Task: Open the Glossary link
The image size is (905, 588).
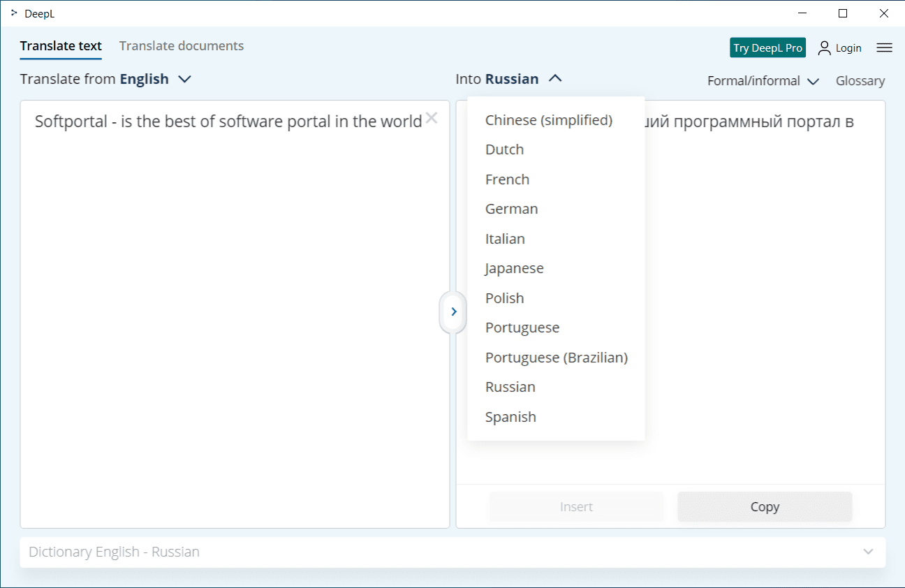Action: point(860,81)
